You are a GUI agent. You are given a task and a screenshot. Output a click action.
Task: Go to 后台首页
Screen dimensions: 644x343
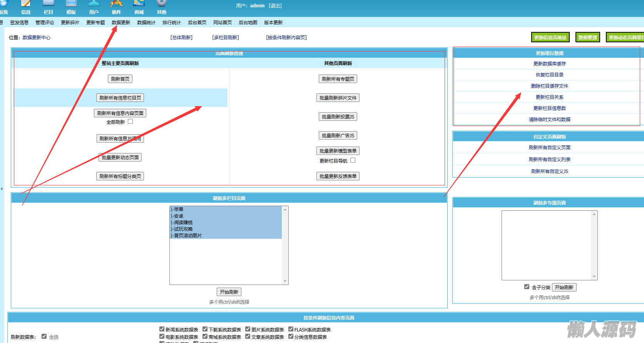click(x=197, y=23)
